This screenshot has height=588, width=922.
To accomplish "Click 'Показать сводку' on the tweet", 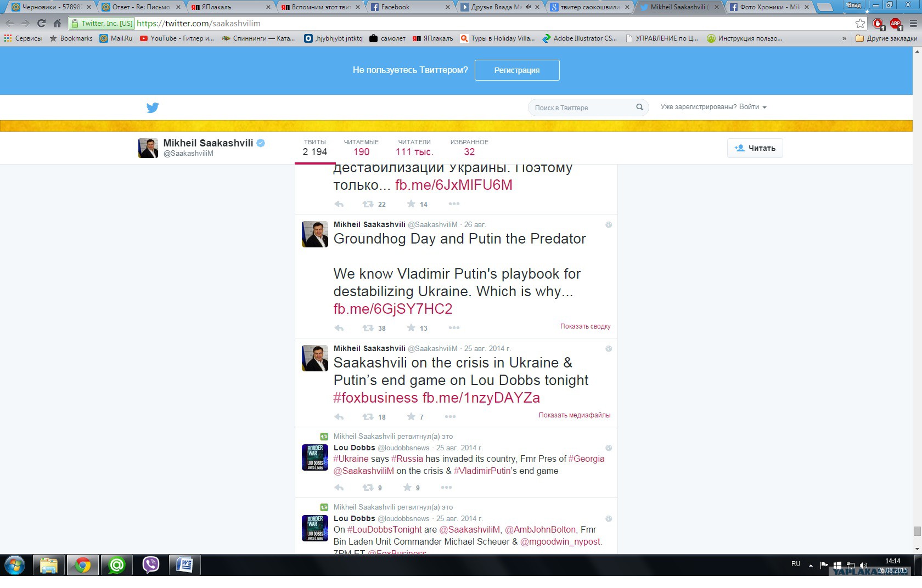I will pos(585,326).
